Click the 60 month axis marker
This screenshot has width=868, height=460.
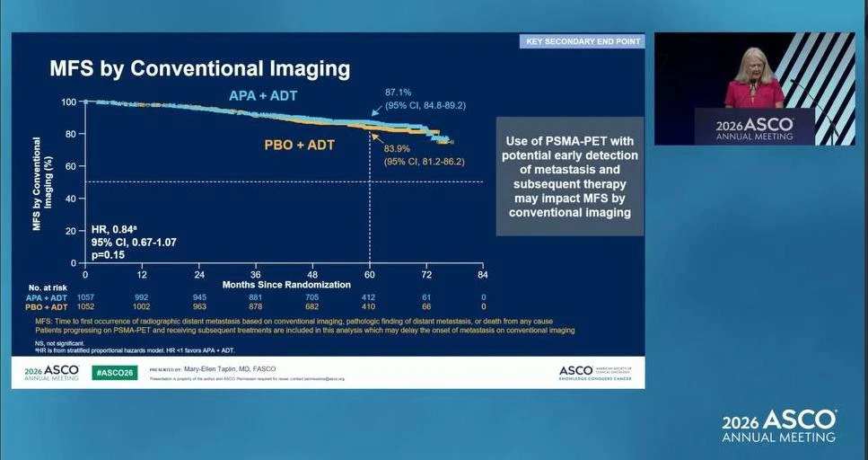pos(369,274)
